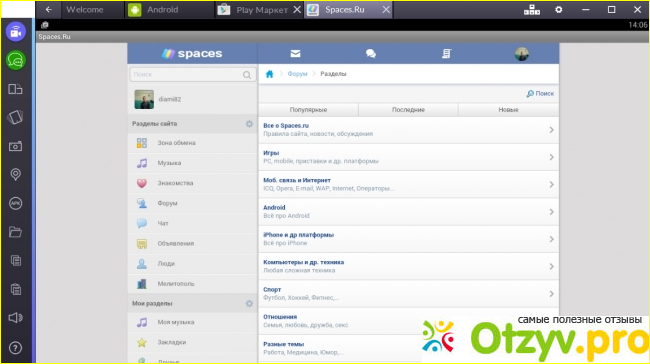Open the Спорт forum link
The width and height of the screenshot is (650, 364).
(272, 290)
